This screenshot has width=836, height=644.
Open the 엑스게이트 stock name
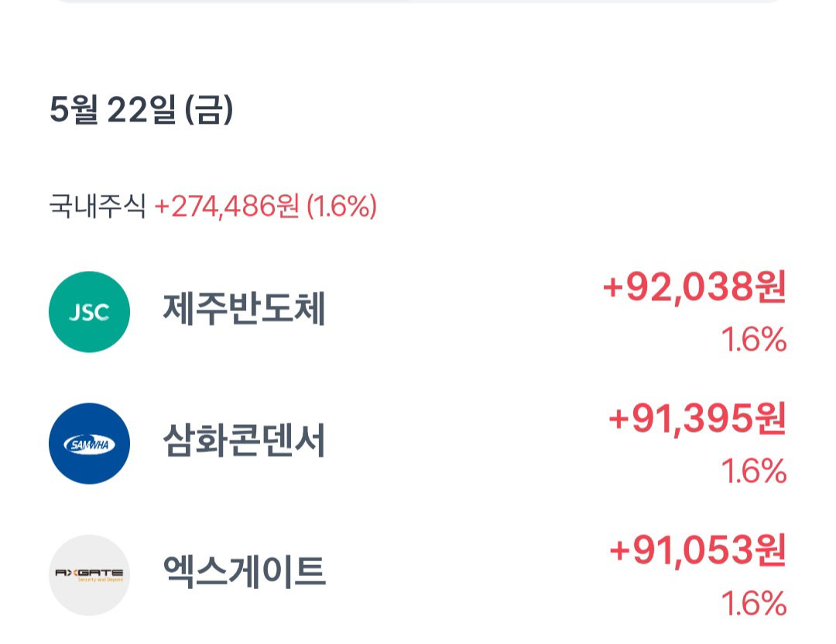click(244, 572)
